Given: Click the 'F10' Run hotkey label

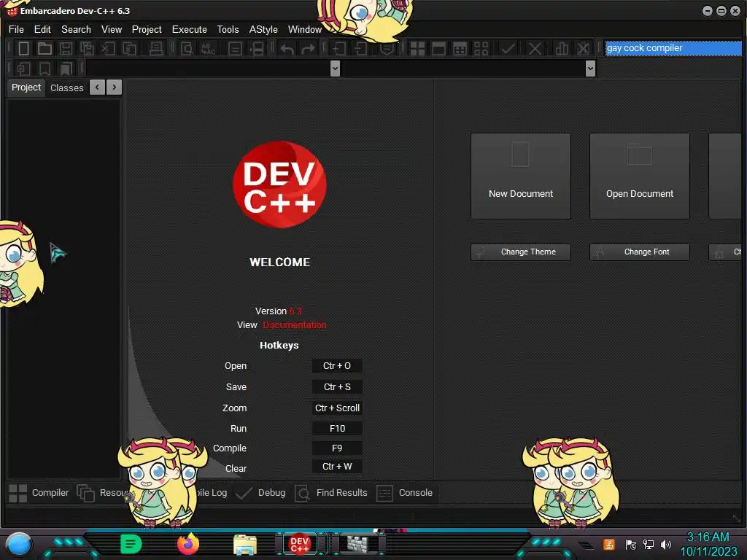Looking at the screenshot, I should [337, 429].
